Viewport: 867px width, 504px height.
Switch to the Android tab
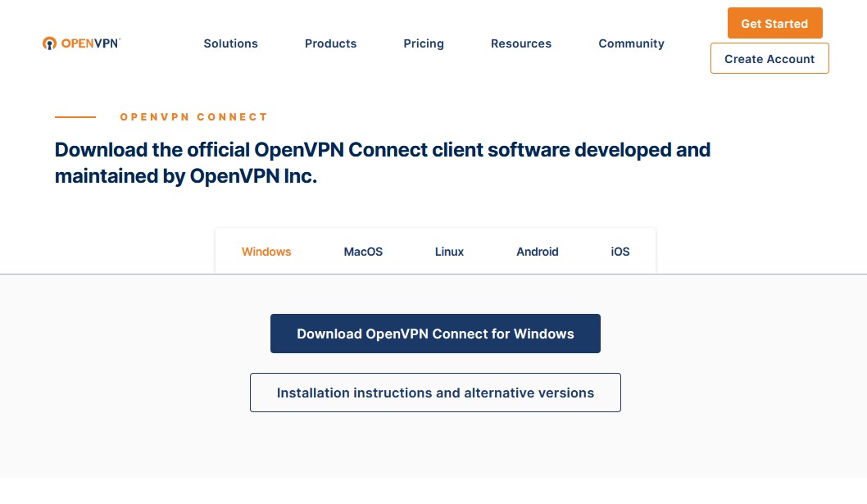(538, 252)
